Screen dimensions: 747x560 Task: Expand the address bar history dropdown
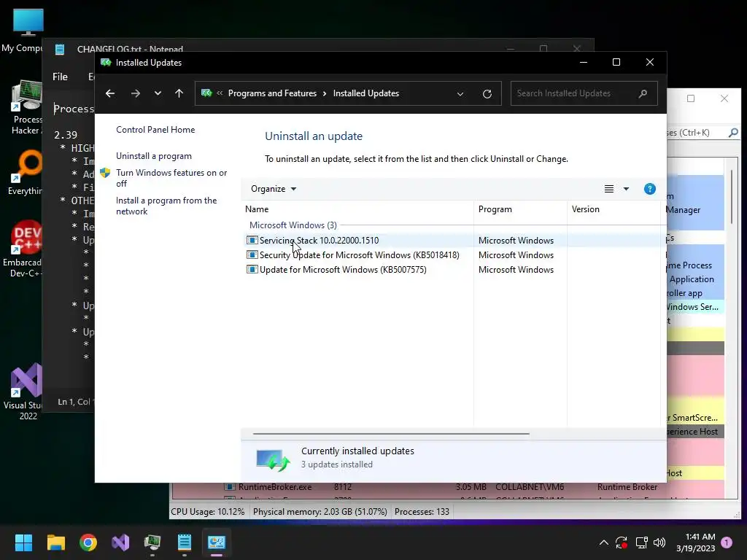(460, 94)
